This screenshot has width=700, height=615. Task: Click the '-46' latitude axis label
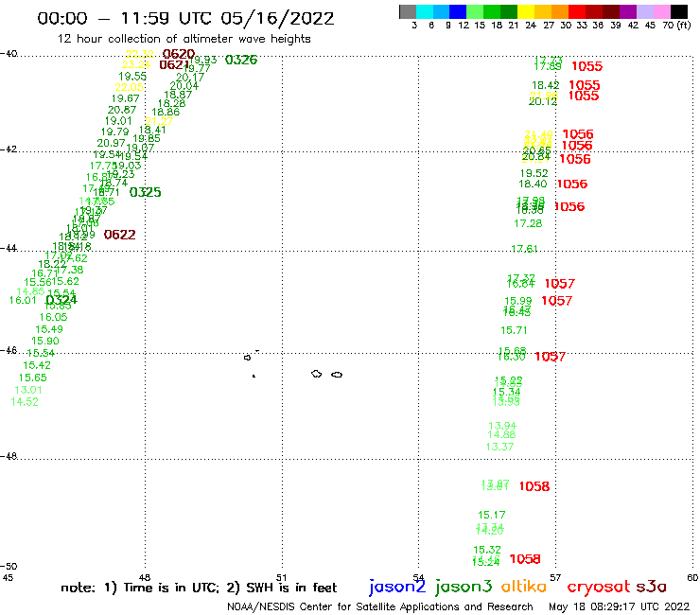(9, 350)
